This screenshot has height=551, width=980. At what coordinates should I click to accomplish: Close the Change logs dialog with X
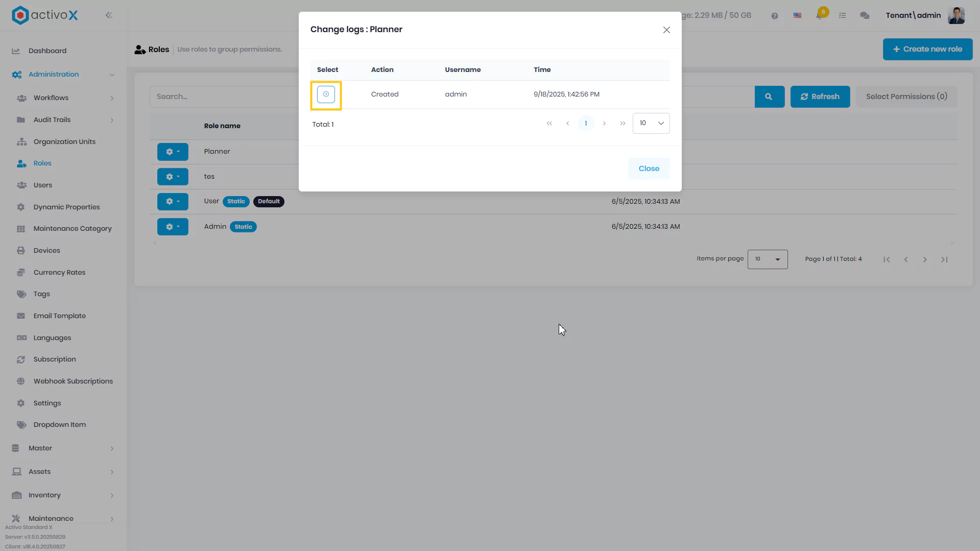pos(666,30)
